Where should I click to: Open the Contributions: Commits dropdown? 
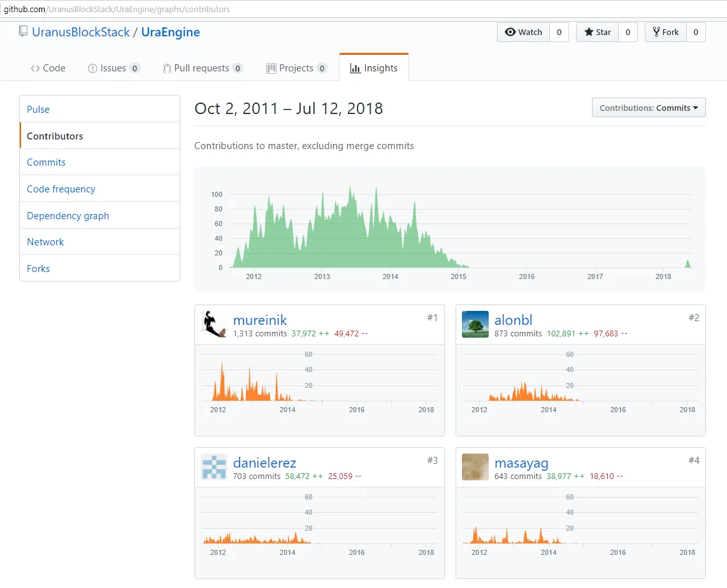click(x=649, y=108)
